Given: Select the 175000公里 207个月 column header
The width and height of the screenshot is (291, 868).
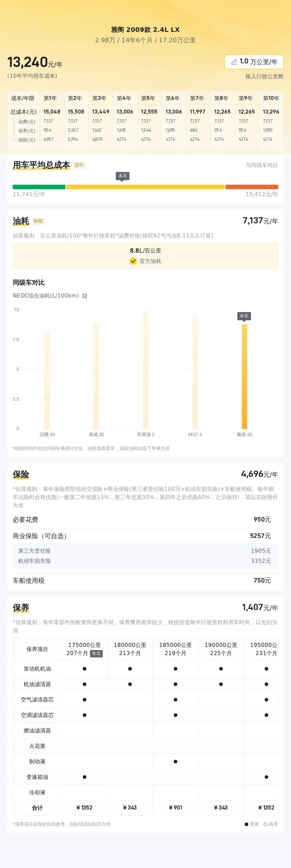Looking at the screenshot, I should (85, 649).
